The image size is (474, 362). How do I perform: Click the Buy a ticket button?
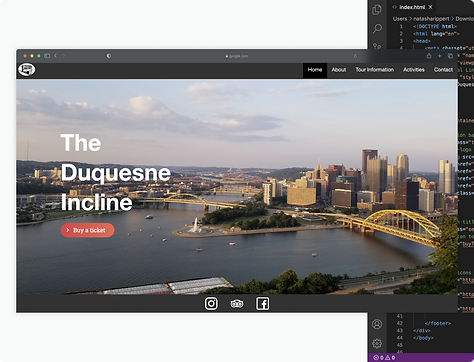[x=87, y=230]
